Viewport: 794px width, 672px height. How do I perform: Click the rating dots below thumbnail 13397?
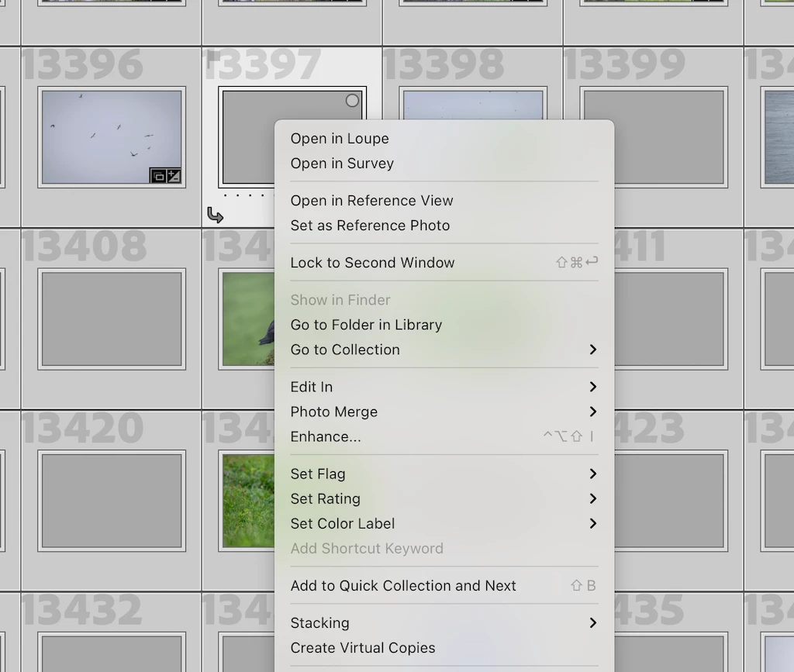coord(248,195)
